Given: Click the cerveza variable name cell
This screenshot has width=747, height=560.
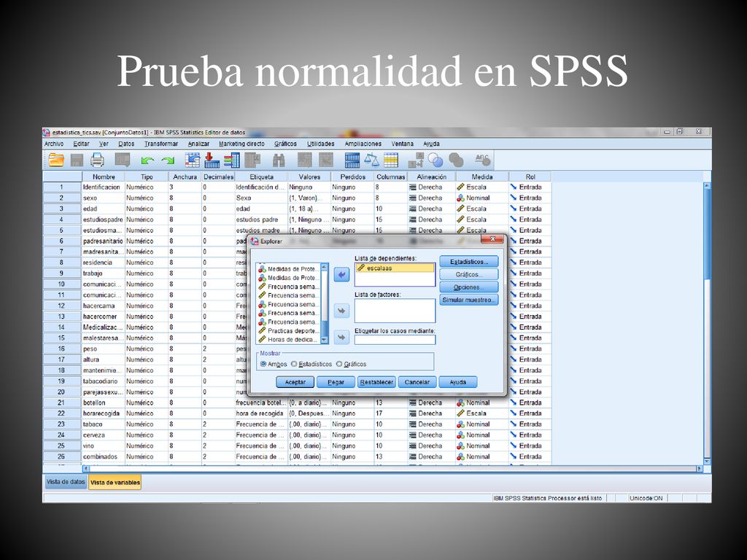Looking at the screenshot, I should click(104, 435).
